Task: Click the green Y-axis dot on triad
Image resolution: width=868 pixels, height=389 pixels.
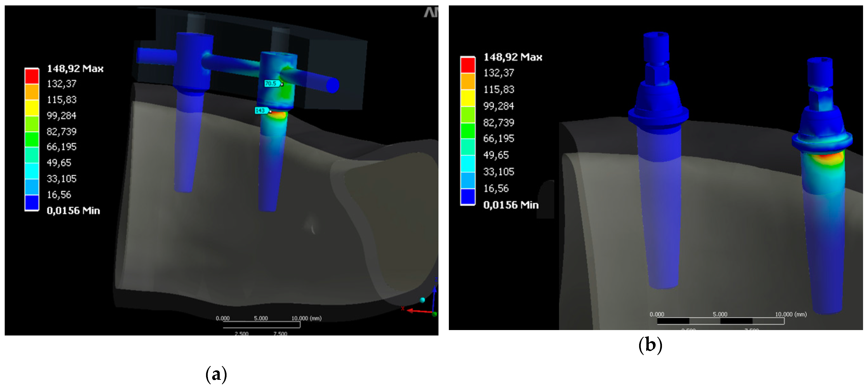Action: (x=434, y=314)
